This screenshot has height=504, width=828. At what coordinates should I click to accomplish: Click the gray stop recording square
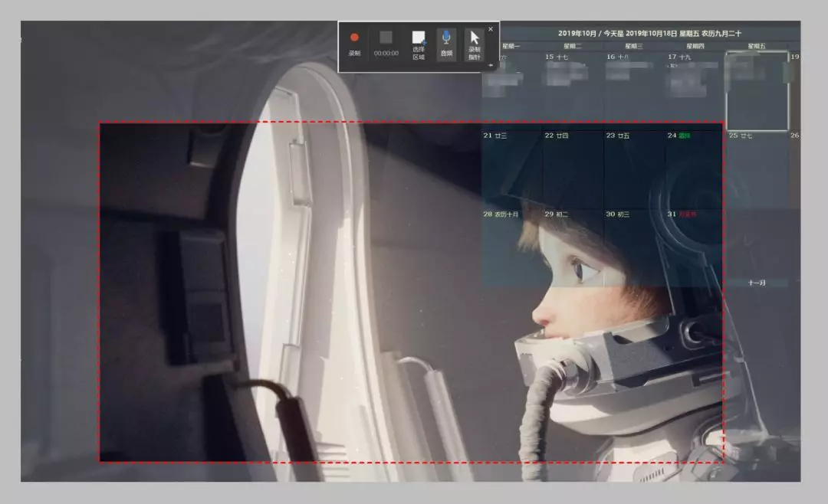tap(386, 37)
